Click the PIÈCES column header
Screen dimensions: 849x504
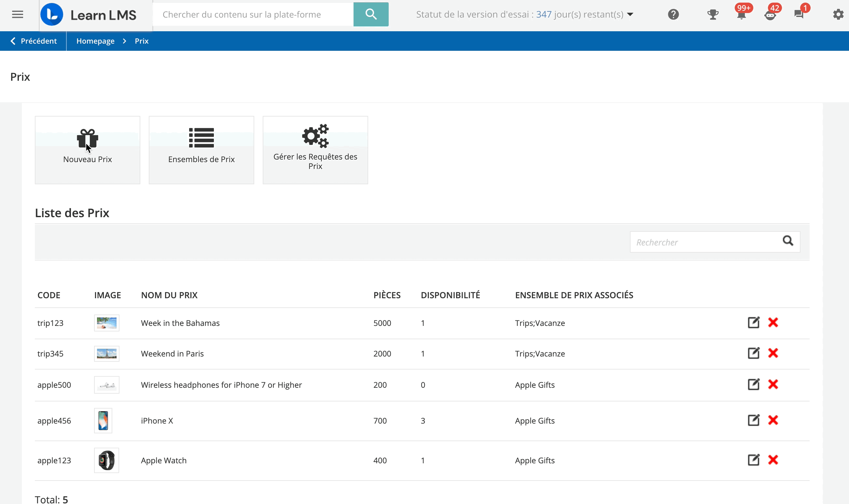click(387, 295)
